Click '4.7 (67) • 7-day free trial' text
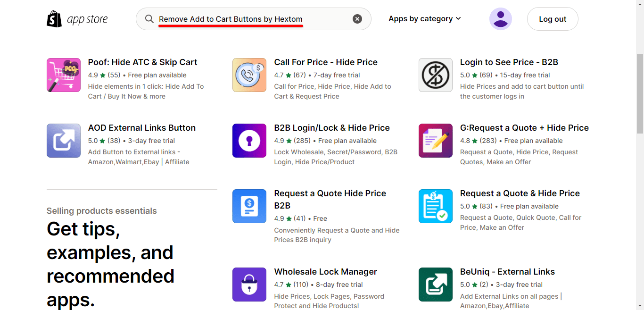 [x=317, y=75]
